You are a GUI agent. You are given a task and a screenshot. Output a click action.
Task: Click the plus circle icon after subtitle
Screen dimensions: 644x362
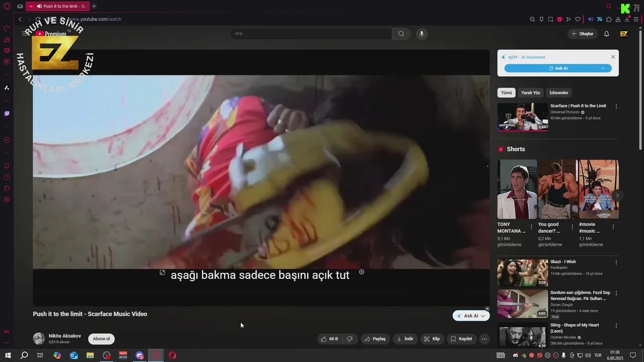coord(361,272)
